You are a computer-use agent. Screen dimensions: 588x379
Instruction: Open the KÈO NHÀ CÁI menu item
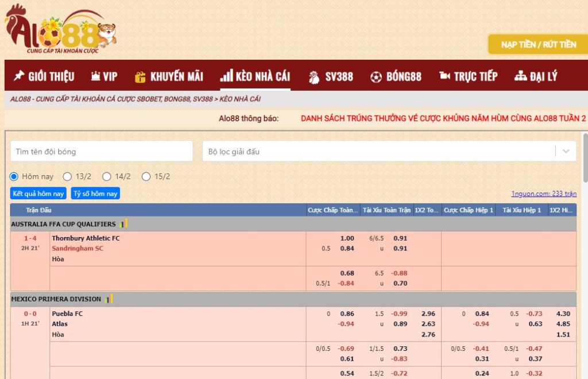click(x=256, y=76)
